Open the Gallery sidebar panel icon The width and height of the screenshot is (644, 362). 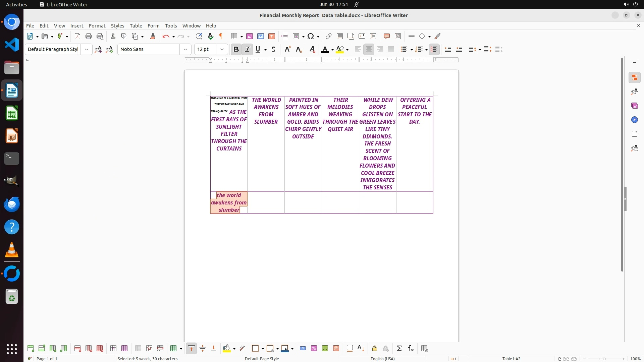[634, 106]
